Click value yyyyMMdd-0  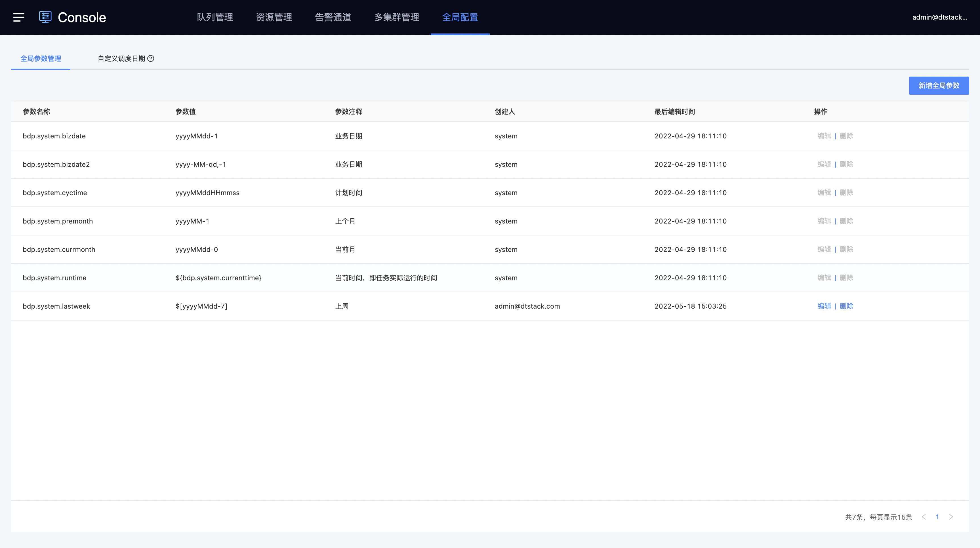(x=197, y=250)
